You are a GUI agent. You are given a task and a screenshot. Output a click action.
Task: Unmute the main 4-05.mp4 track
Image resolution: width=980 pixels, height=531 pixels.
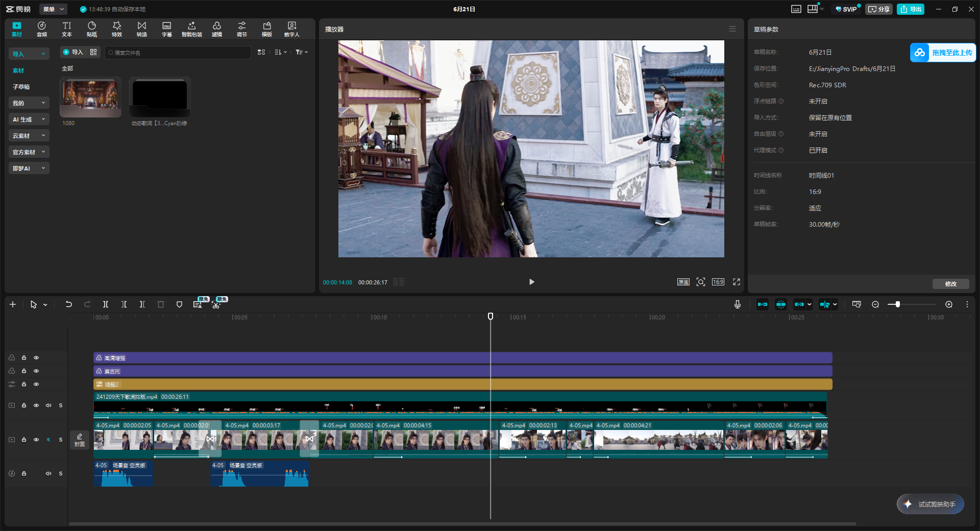click(x=48, y=440)
